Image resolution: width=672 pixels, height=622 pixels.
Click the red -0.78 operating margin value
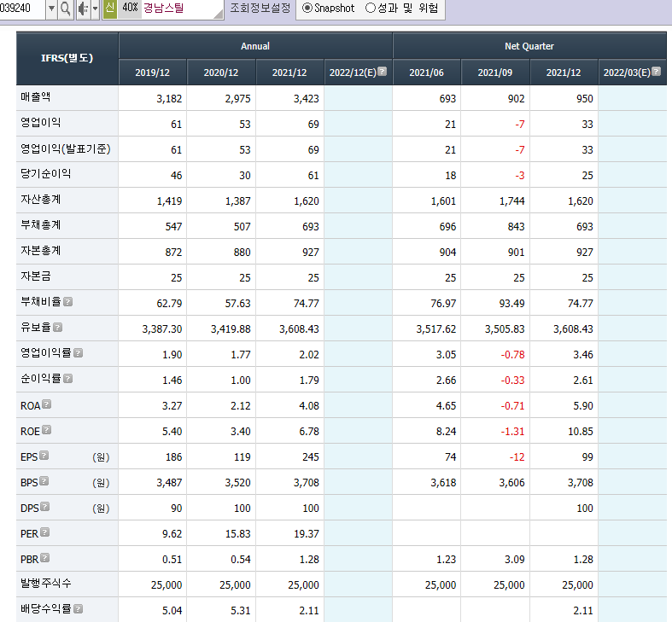[512, 355]
